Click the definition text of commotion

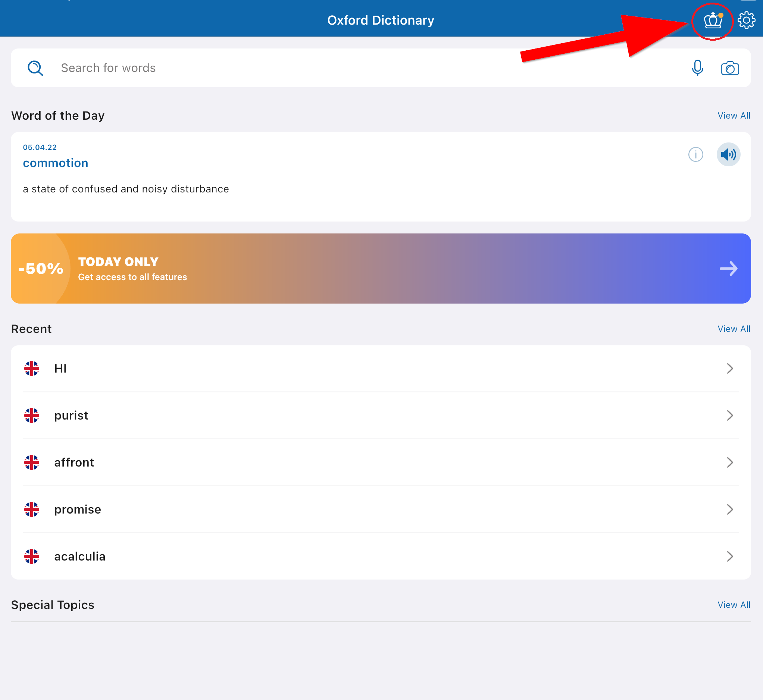126,189
